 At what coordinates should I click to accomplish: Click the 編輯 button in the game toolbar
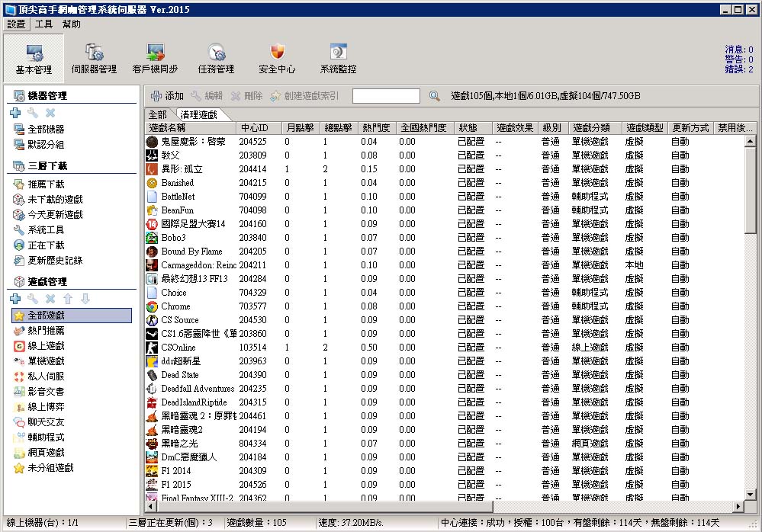click(x=207, y=96)
